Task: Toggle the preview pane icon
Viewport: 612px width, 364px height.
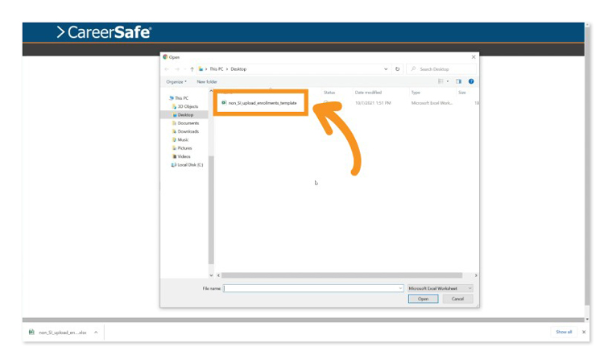Action: tap(459, 81)
